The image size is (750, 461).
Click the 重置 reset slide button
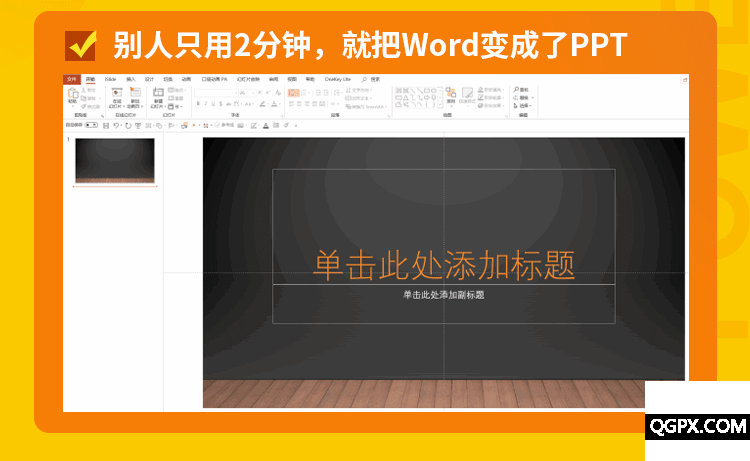[176, 98]
